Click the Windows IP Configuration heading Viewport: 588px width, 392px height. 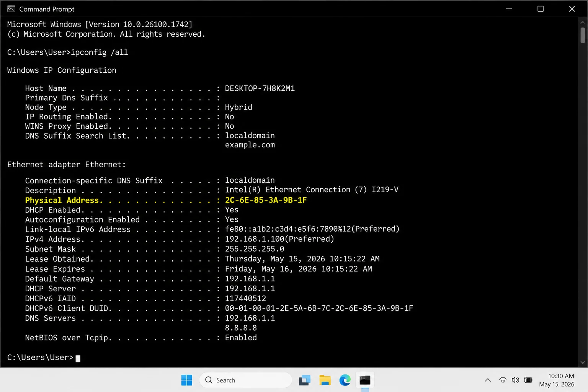[62, 70]
